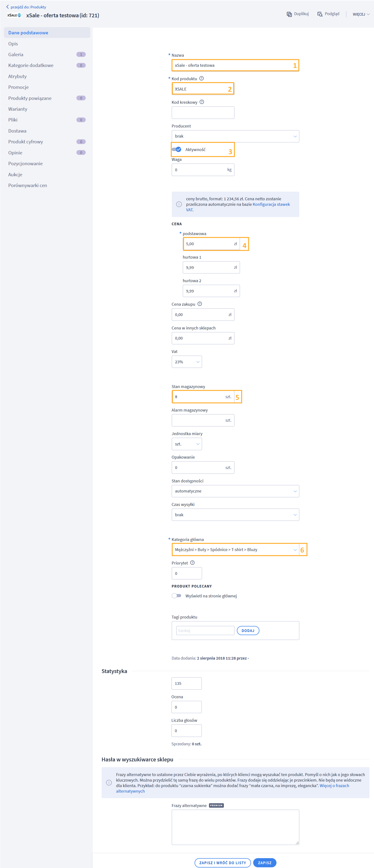Viewport: 374px width, 868px height.
Task: Enable Wyświetl na stronie głównej toggle
Action: [176, 596]
